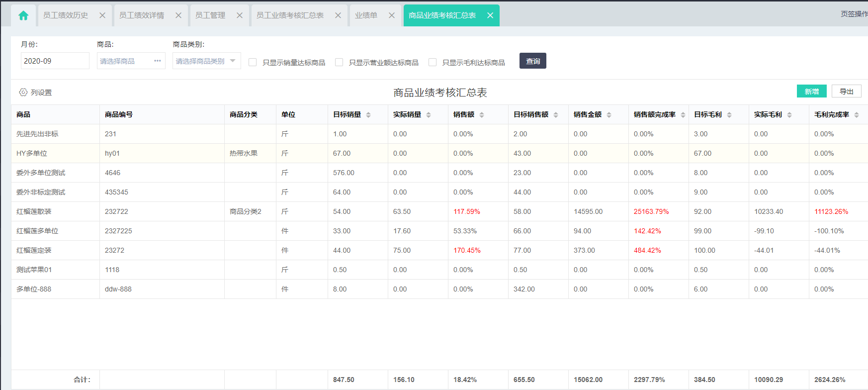The height and width of the screenshot is (390, 868).
Task: Sort by 实际销量 column arrows
Action: point(429,115)
